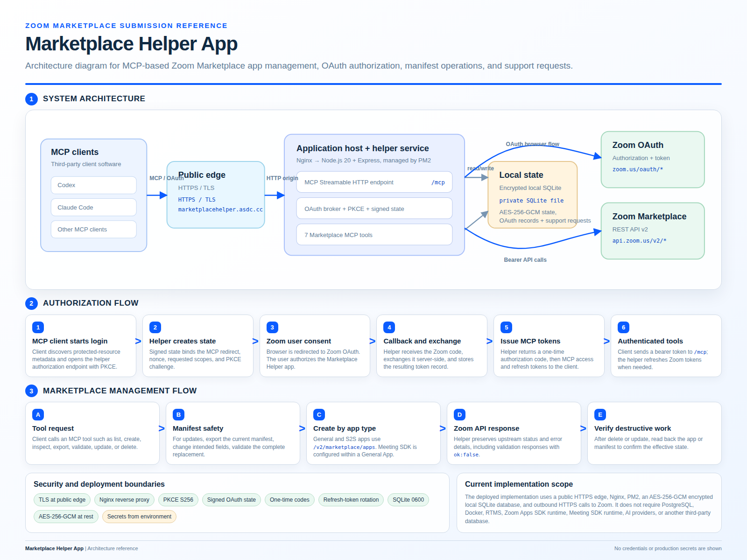Click the Callback and exchange title
The image size is (747, 560).
pyautogui.click(x=422, y=341)
